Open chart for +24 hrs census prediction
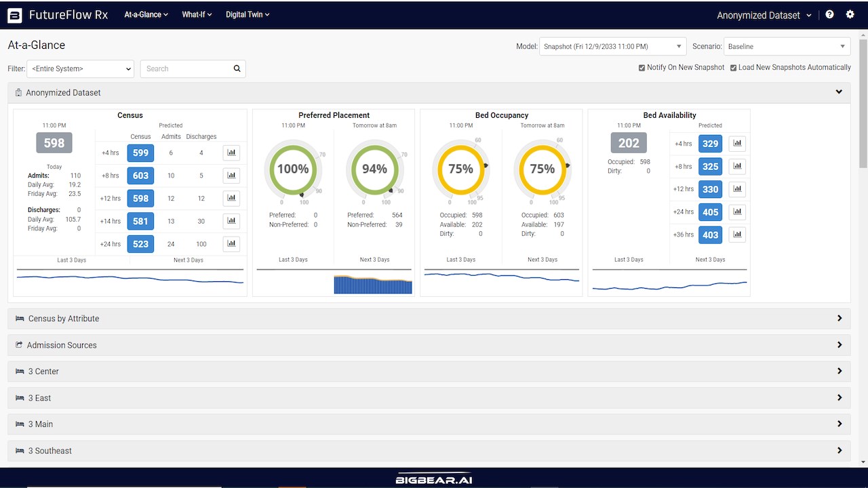Screen dimensions: 868x488 (x=232, y=243)
